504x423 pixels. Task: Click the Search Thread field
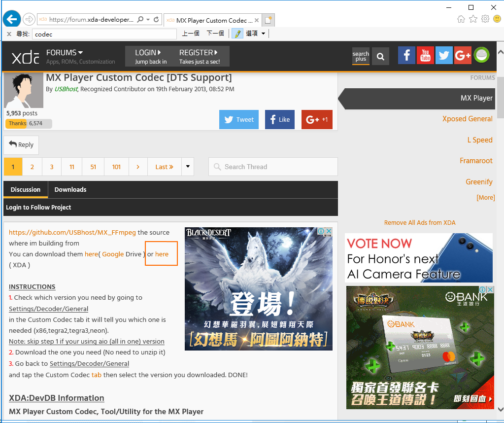273,167
